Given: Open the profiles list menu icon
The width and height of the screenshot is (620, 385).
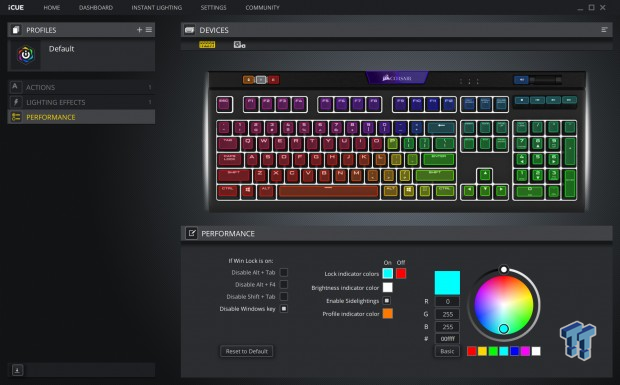Looking at the screenshot, I should click(149, 30).
